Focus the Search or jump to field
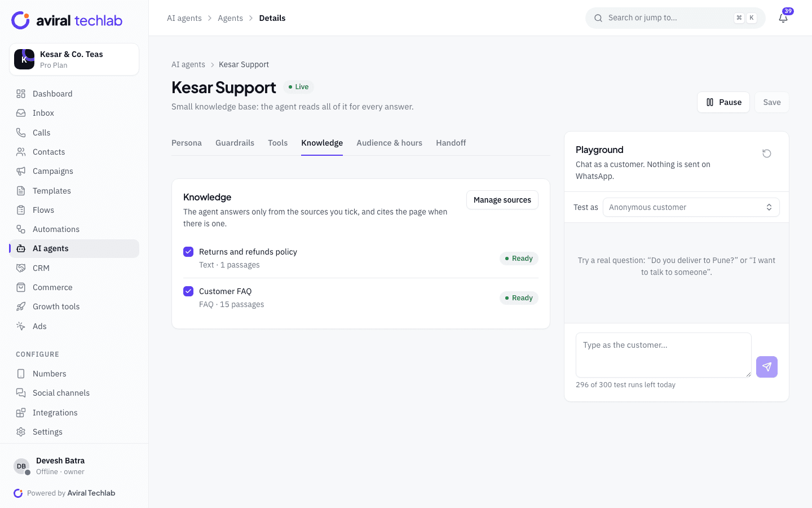Screen dimensions: 812x508 click(x=676, y=18)
